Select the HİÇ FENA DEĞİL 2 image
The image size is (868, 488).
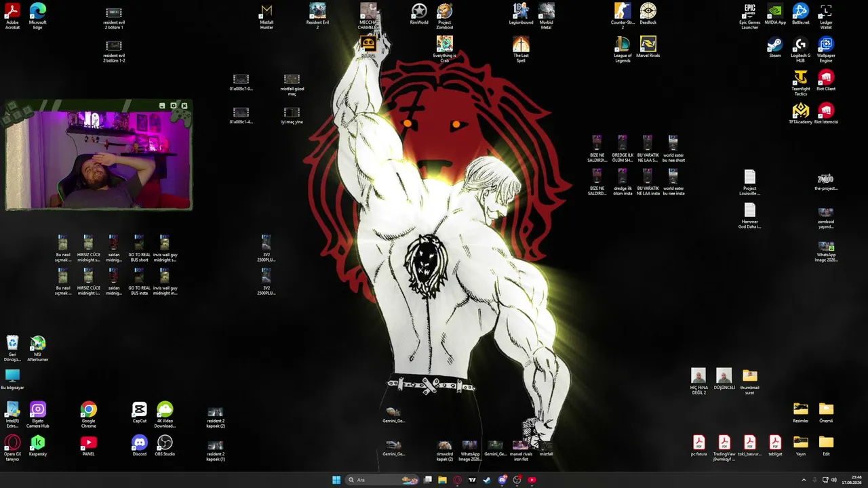tap(699, 382)
